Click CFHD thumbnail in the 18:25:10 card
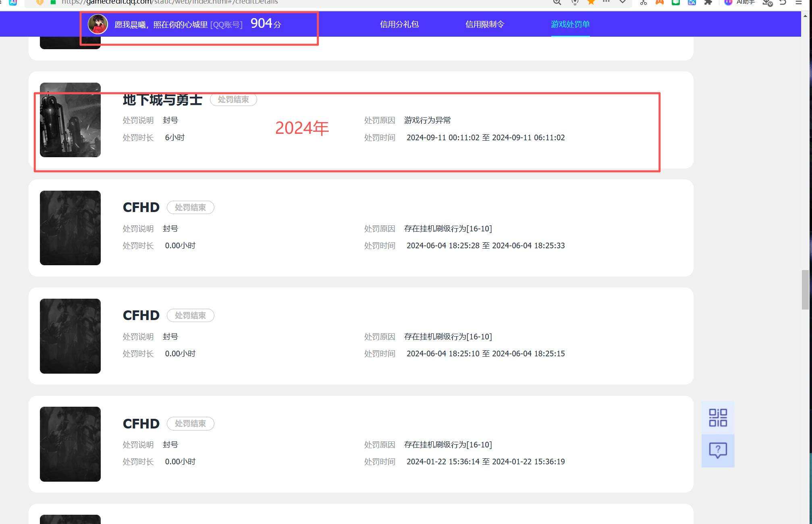The width and height of the screenshot is (812, 524). click(x=70, y=336)
